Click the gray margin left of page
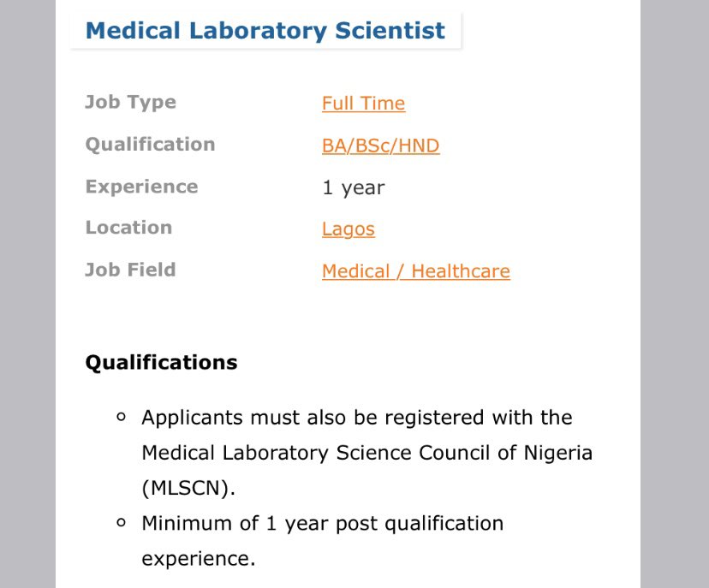This screenshot has width=709, height=588. [x=27, y=294]
